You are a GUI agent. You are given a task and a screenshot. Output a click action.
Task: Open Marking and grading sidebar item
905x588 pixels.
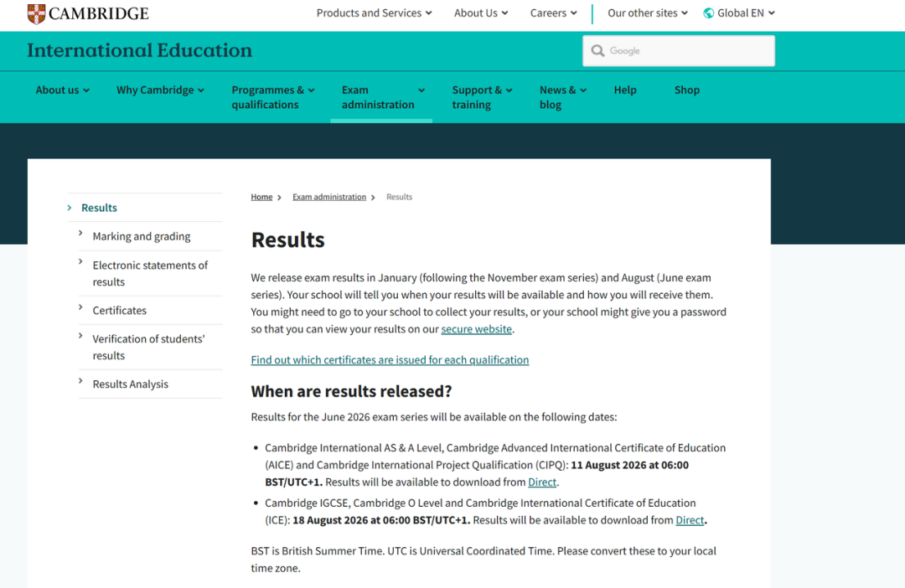142,236
